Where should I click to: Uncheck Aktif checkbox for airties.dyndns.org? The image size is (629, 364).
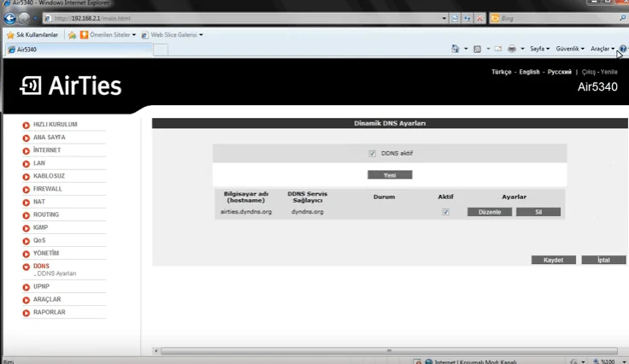[x=445, y=212]
